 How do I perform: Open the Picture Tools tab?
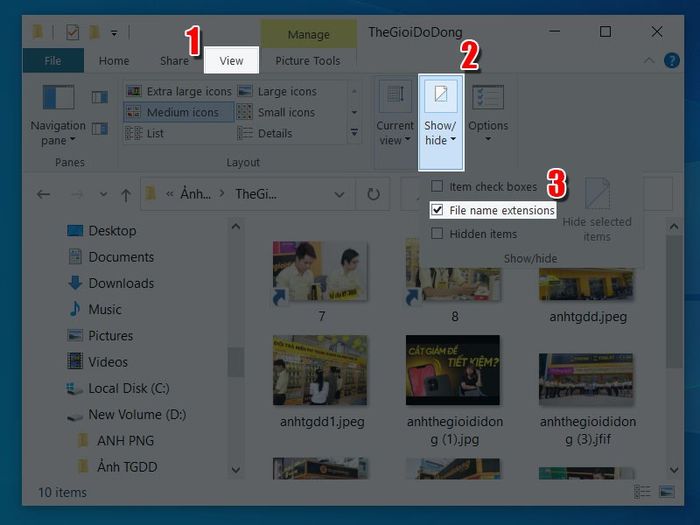click(x=308, y=61)
